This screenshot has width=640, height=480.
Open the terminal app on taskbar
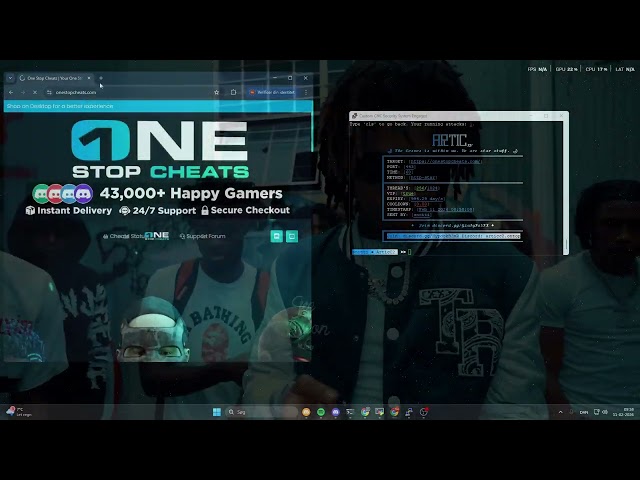pyautogui.click(x=350, y=412)
